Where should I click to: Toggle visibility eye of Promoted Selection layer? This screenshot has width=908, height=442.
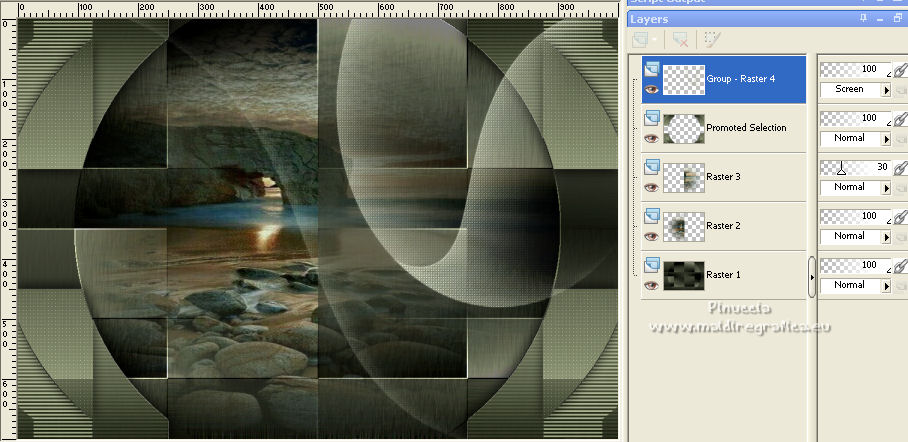click(651, 138)
